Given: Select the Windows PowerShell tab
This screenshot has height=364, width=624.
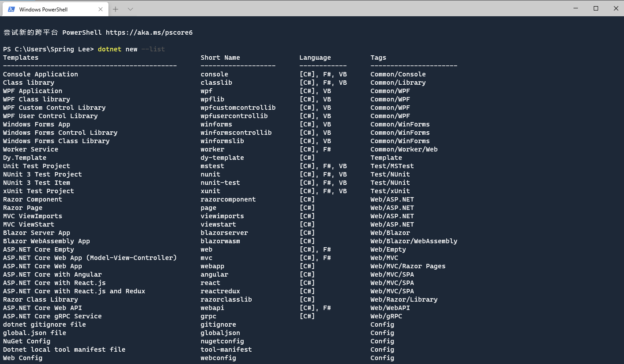Looking at the screenshot, I should click(48, 9).
